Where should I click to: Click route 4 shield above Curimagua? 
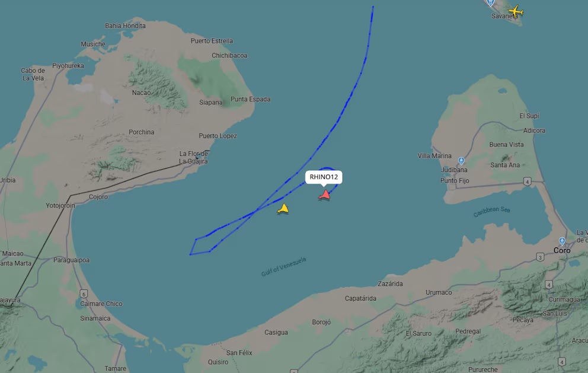(549, 285)
